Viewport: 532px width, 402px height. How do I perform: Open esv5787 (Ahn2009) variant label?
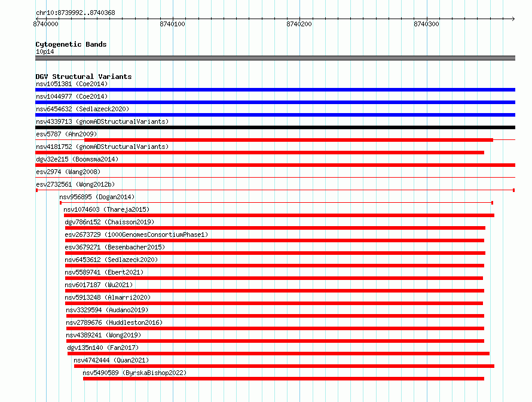pyautogui.click(x=66, y=134)
